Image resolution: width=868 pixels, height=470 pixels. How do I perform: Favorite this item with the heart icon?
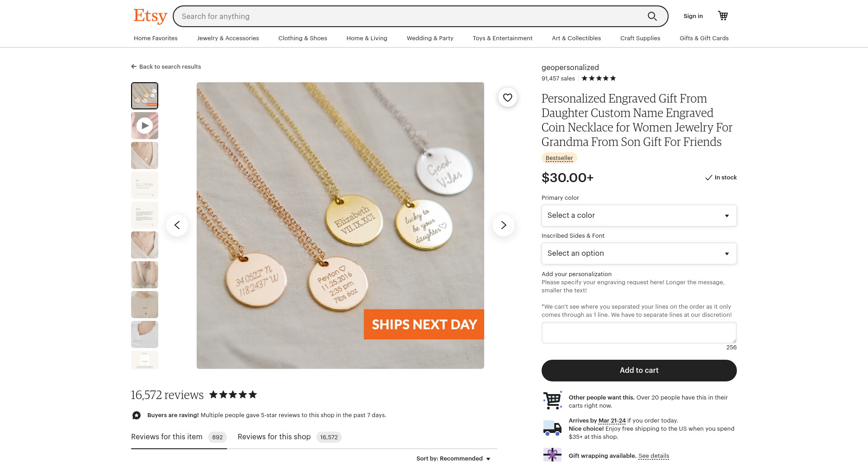click(508, 98)
